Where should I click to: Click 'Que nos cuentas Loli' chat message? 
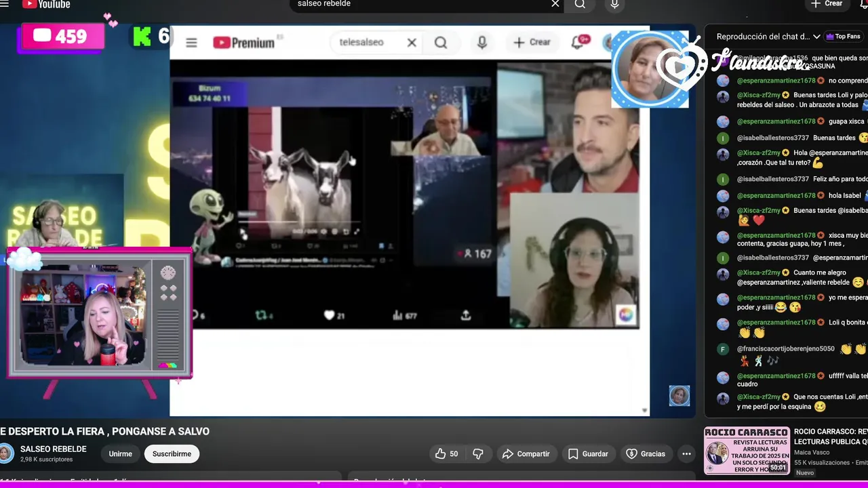[792, 402]
